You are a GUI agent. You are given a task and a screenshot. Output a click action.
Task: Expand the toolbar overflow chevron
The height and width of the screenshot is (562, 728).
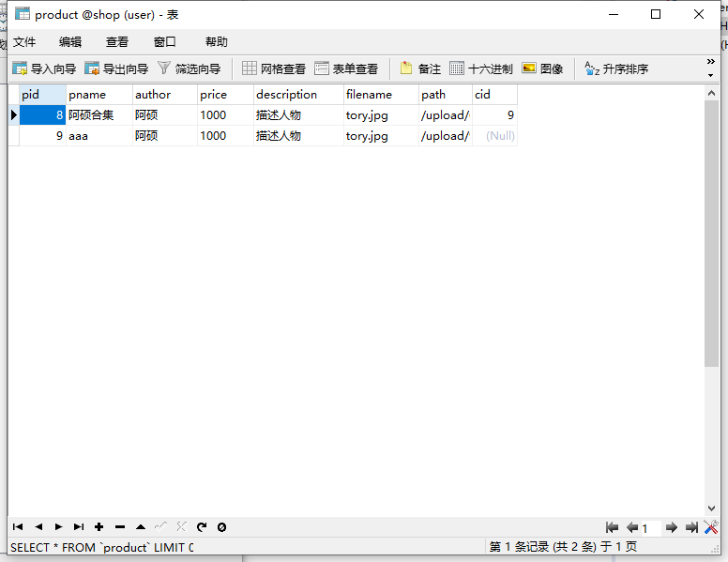pos(711,62)
